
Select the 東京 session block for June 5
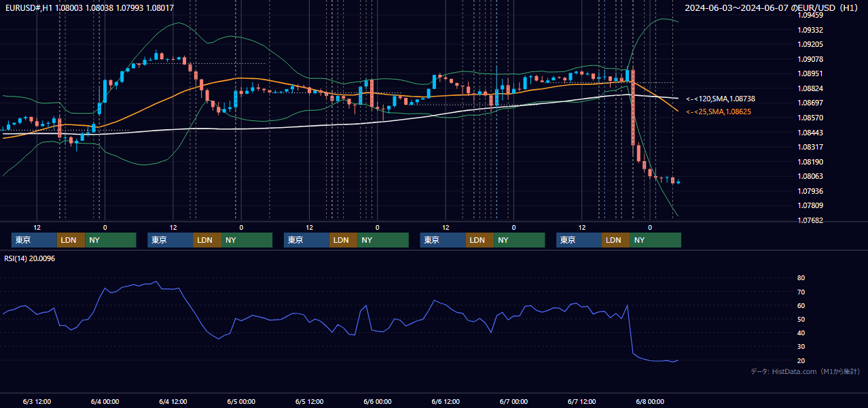307,240
